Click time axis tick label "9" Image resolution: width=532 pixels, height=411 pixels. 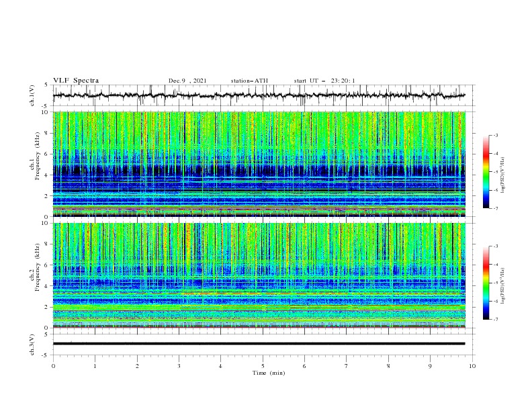tap(430, 366)
